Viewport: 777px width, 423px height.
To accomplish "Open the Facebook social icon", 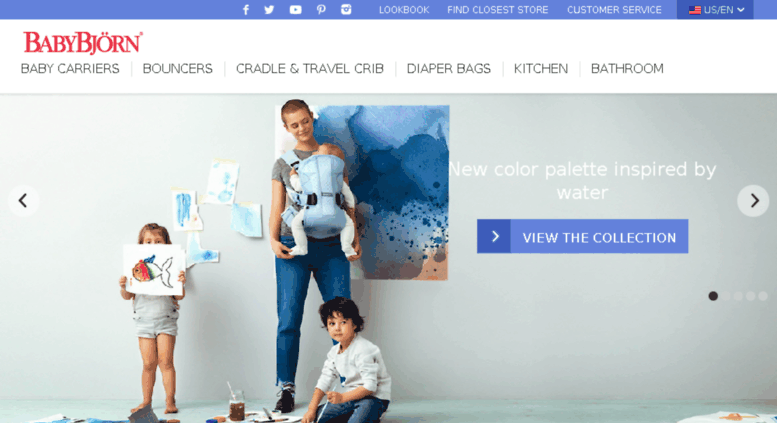I will [246, 10].
